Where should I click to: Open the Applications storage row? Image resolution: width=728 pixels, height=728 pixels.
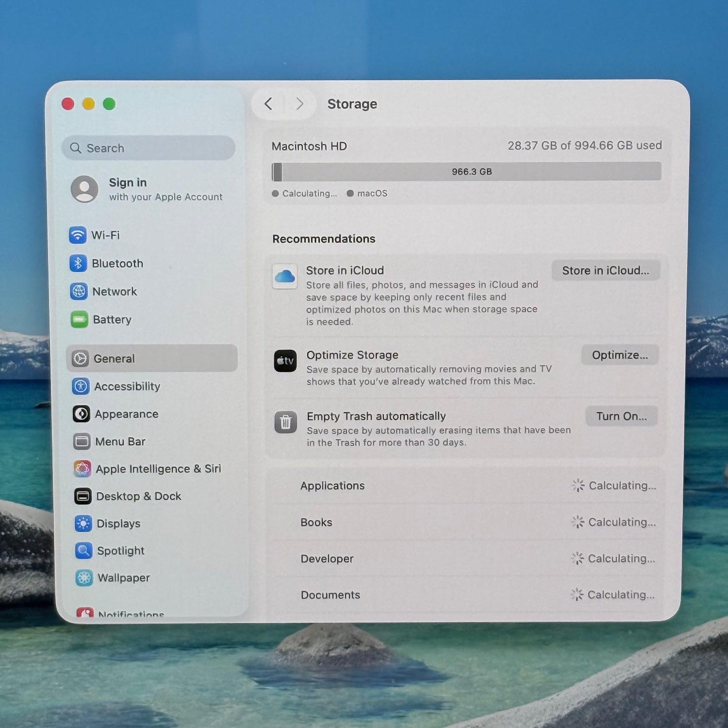(x=466, y=486)
